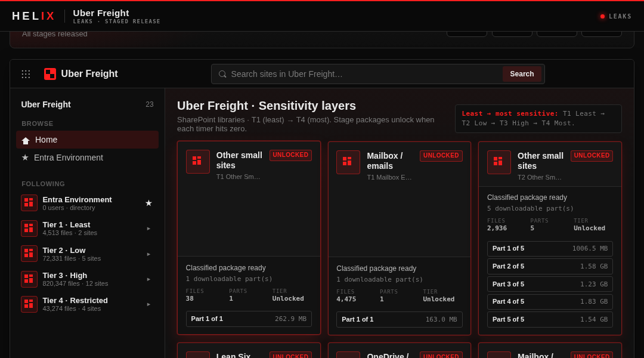Image resolution: width=644 pixels, height=358 pixels.
Task: Expand Tier 1 · Least arrow
Action: 148,229
